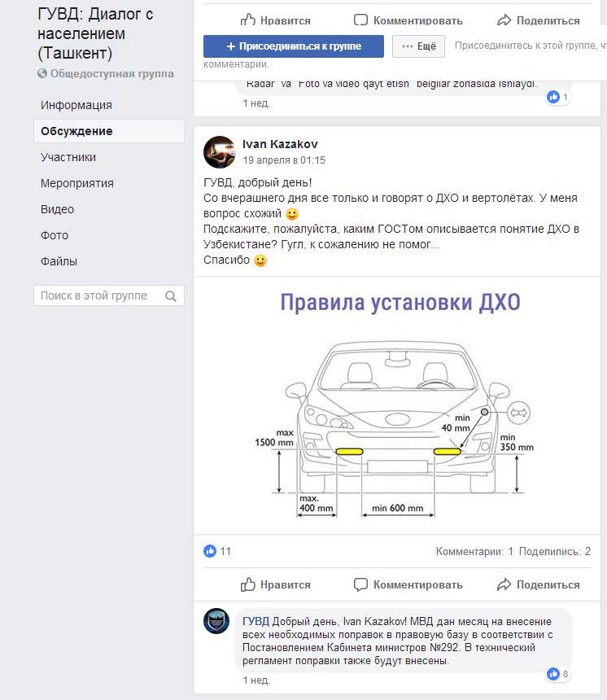
Task: Go to the Фото section
Action: [54, 235]
